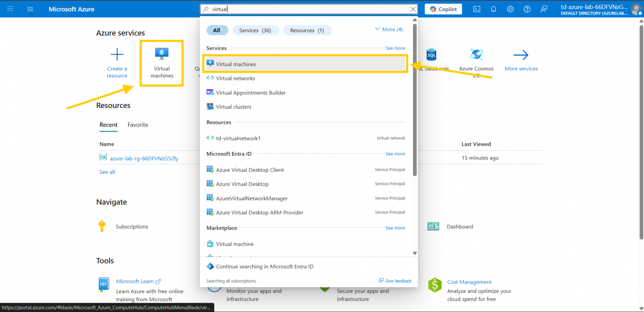Click See more next to Microsoft Entra ID
644x312 pixels.
pyautogui.click(x=395, y=154)
